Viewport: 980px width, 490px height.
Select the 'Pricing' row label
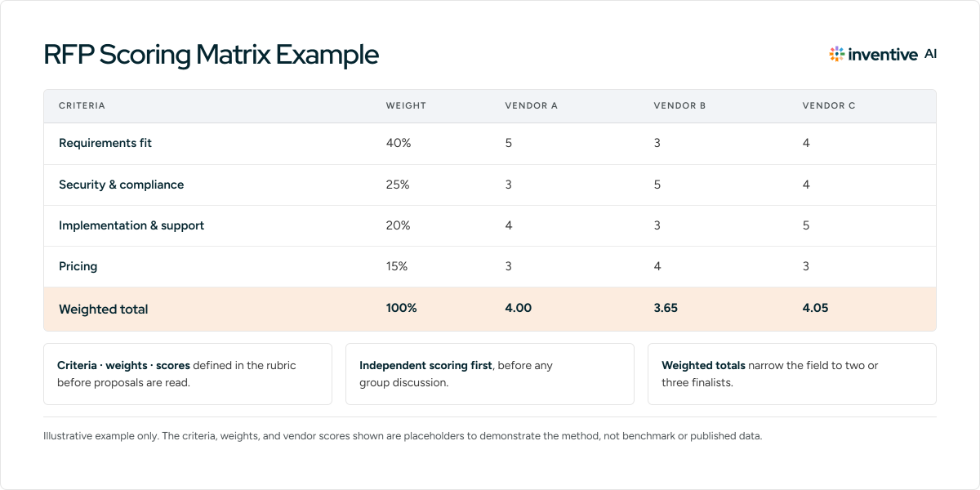click(x=78, y=266)
